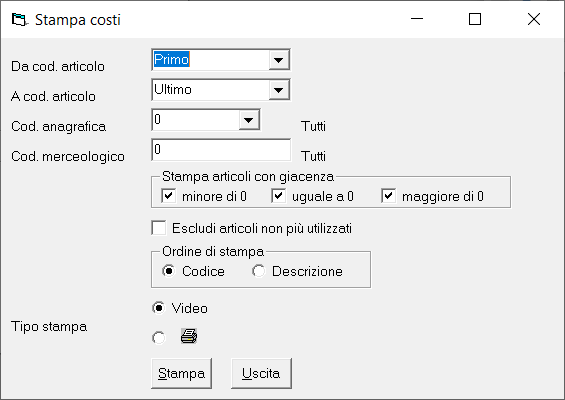Maximize the Stampa costi window
This screenshot has height=400, width=565.
click(x=475, y=19)
